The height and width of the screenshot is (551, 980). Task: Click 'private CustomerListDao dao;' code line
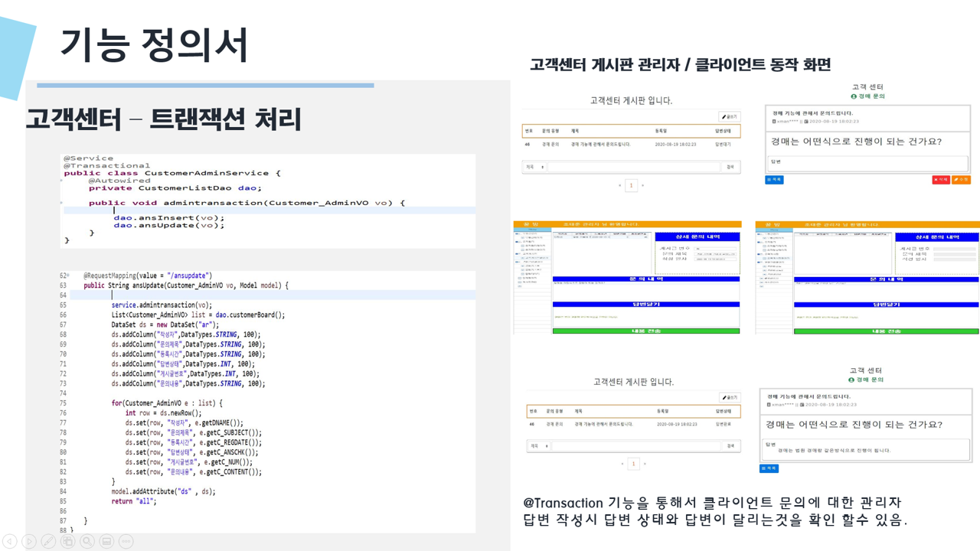pyautogui.click(x=175, y=187)
